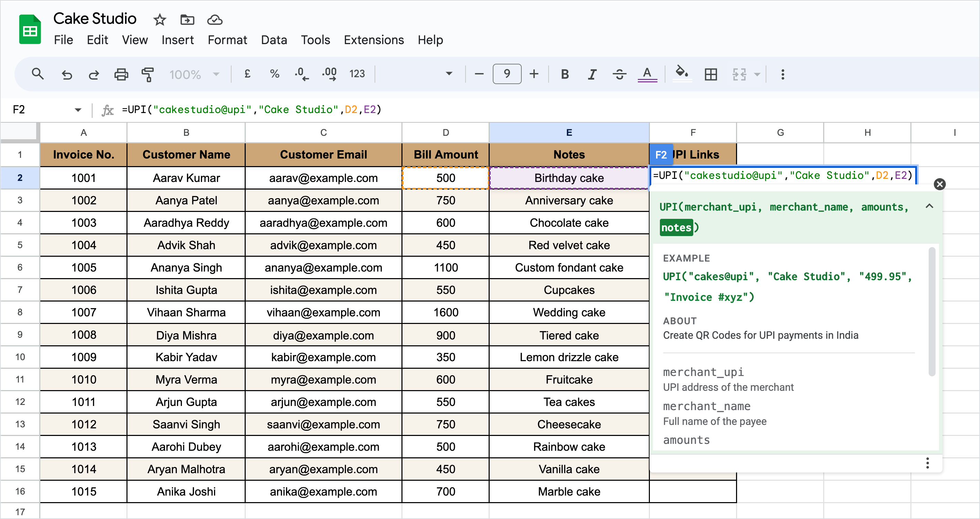980x519 pixels.
Task: View the cloud save status
Action: 215,19
